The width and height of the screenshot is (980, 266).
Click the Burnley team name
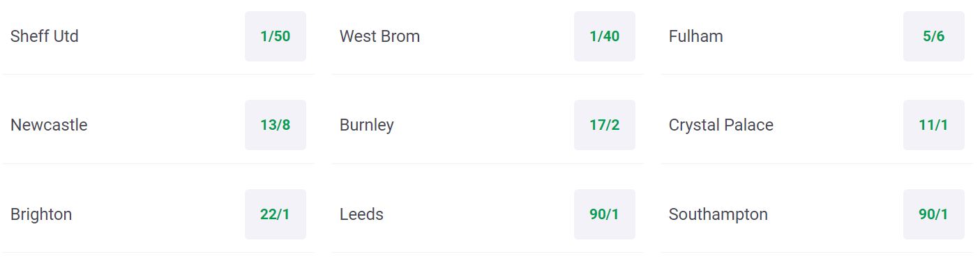click(366, 126)
